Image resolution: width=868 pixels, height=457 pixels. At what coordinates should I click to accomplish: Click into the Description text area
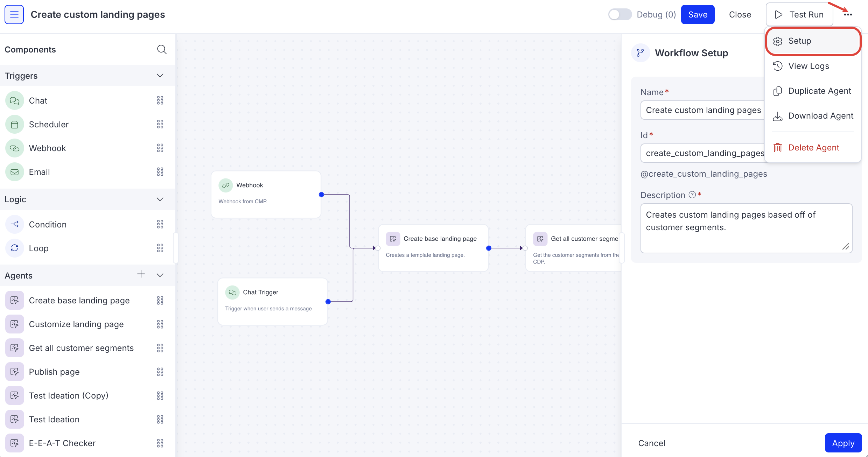tap(746, 228)
